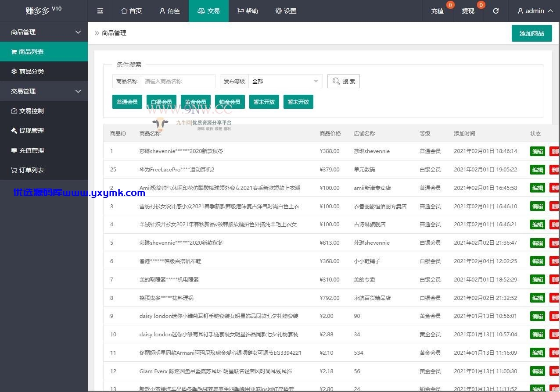This screenshot has height=392, width=560.
Task: Edit the 佟丽娅明星同款Armani row
Action: [538, 353]
